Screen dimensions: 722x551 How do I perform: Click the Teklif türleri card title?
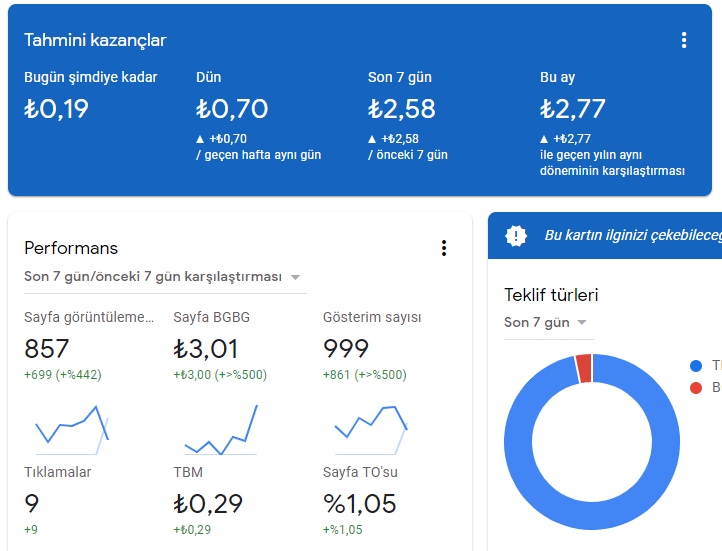point(551,295)
